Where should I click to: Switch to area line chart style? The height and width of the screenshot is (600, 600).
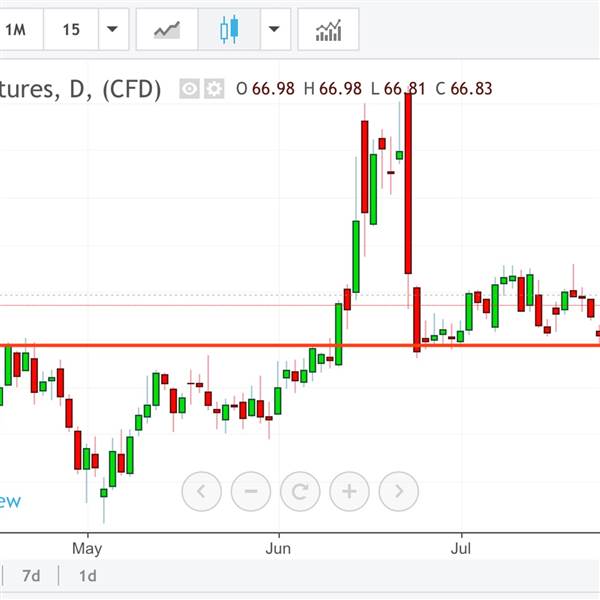pyautogui.click(x=167, y=29)
